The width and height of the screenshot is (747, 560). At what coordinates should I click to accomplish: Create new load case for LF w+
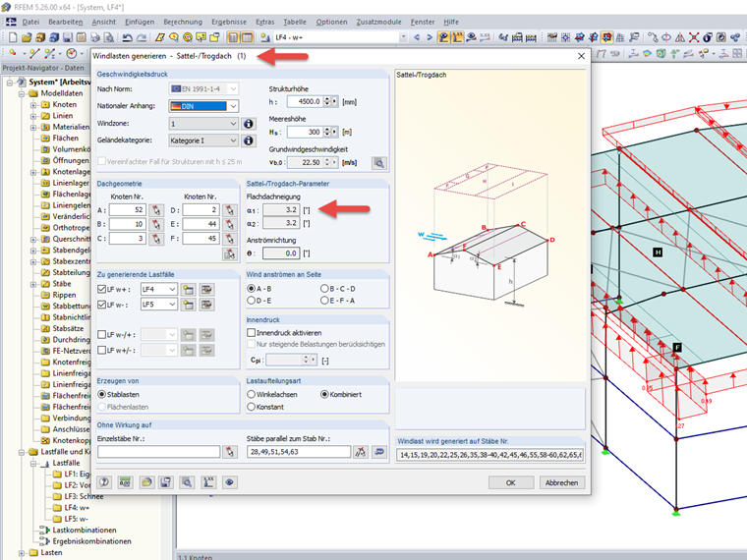coord(188,290)
